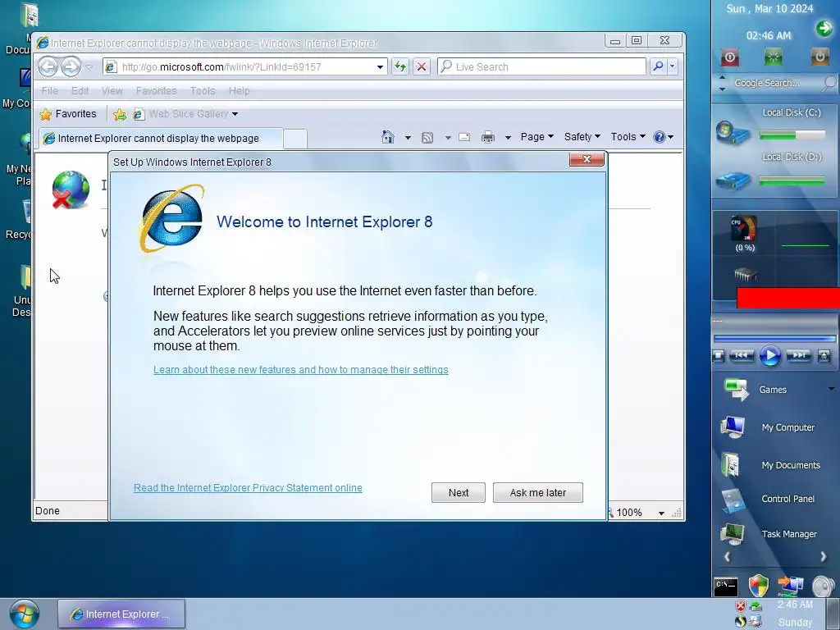
Task: Open Task Manager from sidebar shortcuts
Action: click(x=770, y=533)
